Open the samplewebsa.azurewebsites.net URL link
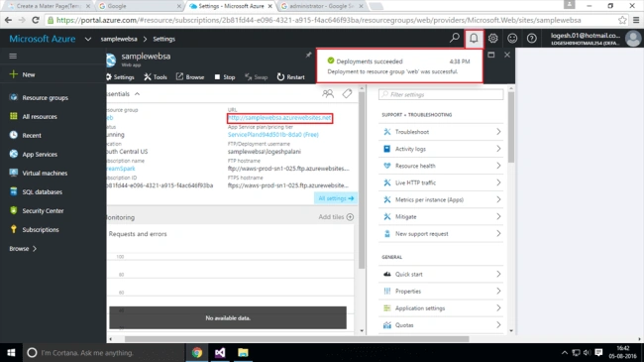 coord(279,118)
